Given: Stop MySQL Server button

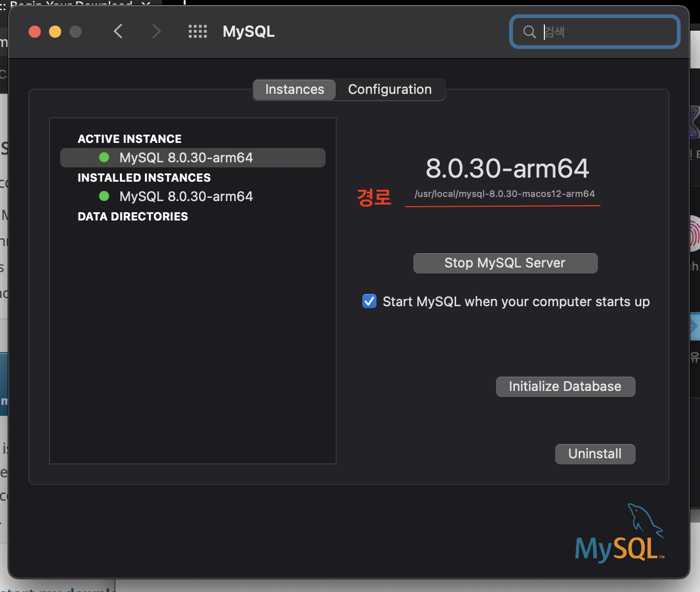Looking at the screenshot, I should [x=505, y=263].
